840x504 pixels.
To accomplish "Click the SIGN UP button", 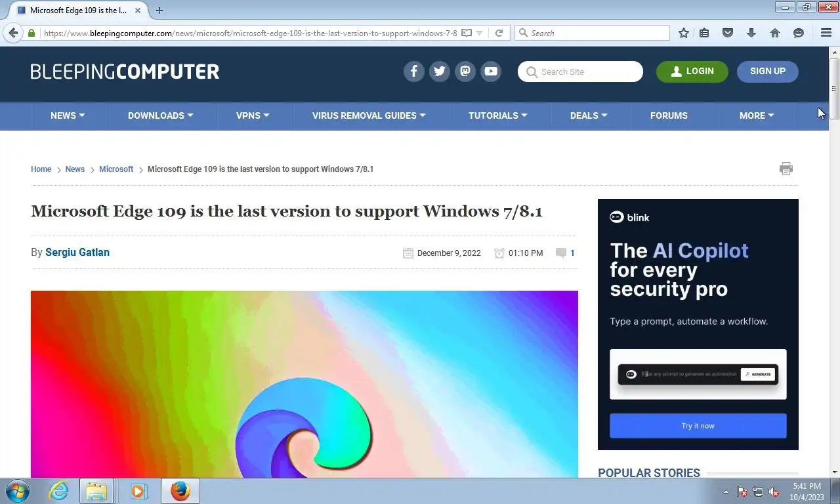I will click(768, 72).
